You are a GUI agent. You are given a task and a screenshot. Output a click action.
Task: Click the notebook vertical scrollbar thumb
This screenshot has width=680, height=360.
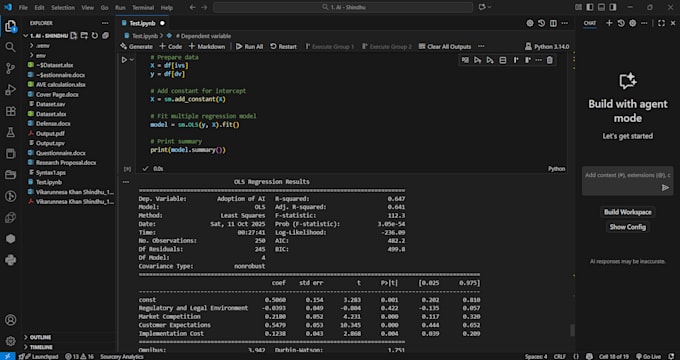click(x=572, y=330)
